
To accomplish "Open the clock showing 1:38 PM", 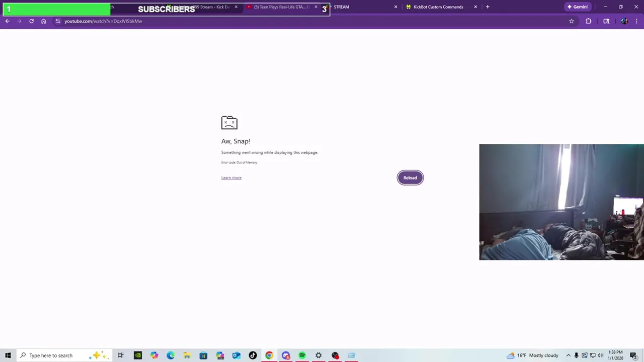I will pyautogui.click(x=615, y=355).
